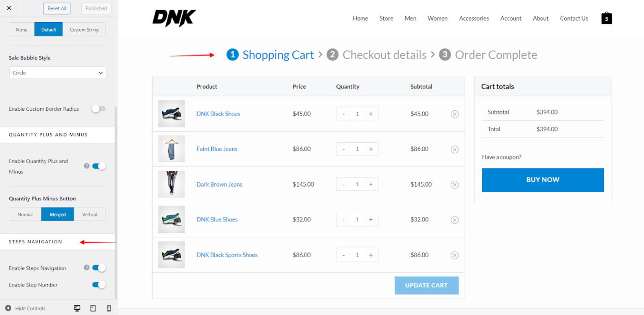Disable Quantity Plus and Minus toggle
Image resolution: width=644 pixels, height=315 pixels.
coord(99,166)
